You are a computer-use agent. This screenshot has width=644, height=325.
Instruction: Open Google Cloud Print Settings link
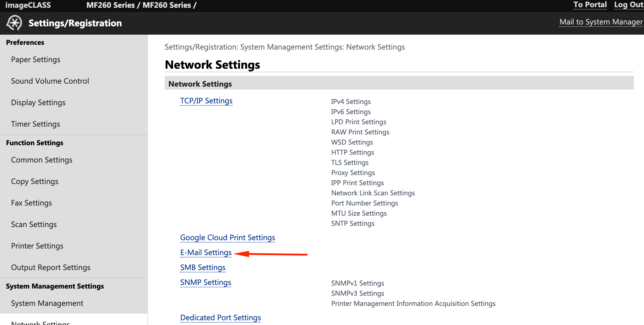228,238
